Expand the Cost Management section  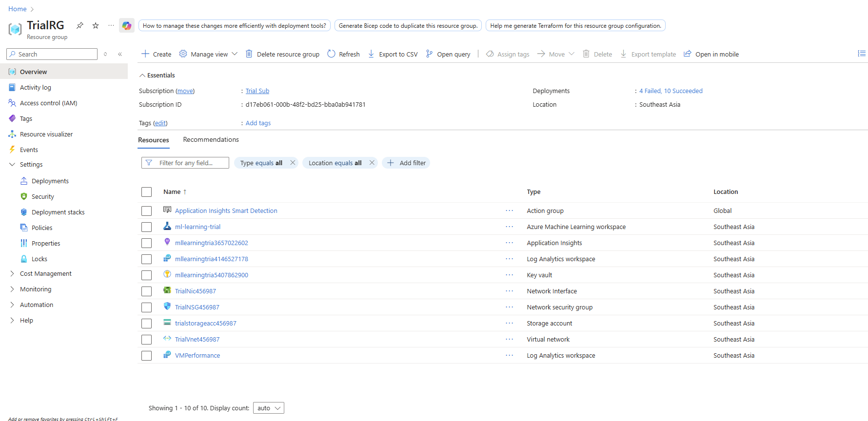[x=12, y=274]
